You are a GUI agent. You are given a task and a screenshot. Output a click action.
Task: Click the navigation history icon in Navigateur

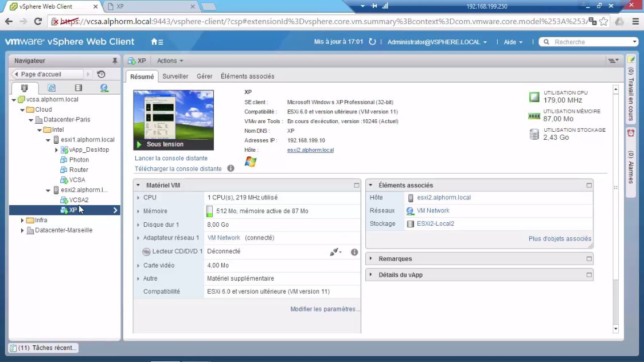pyautogui.click(x=102, y=74)
